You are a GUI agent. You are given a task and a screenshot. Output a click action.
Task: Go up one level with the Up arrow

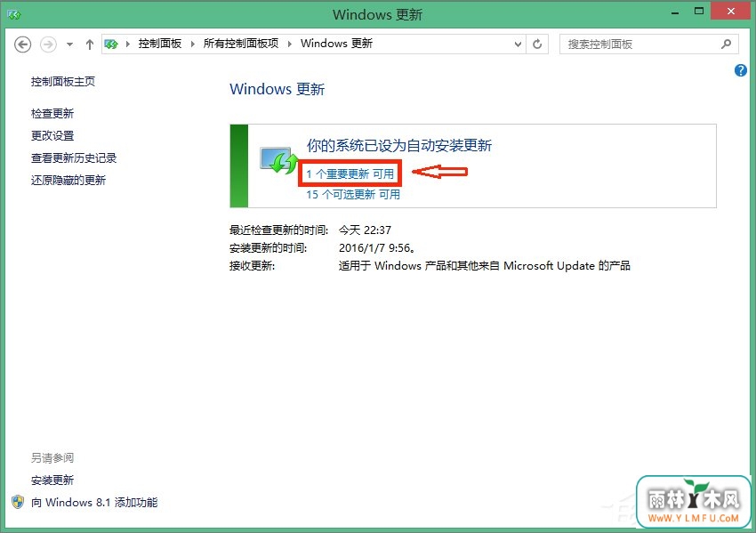pyautogui.click(x=89, y=44)
